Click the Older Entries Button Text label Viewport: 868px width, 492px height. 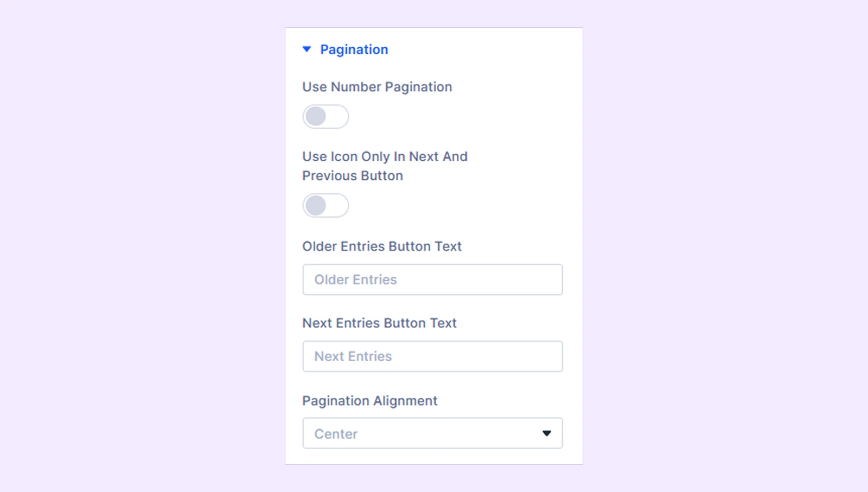(382, 247)
